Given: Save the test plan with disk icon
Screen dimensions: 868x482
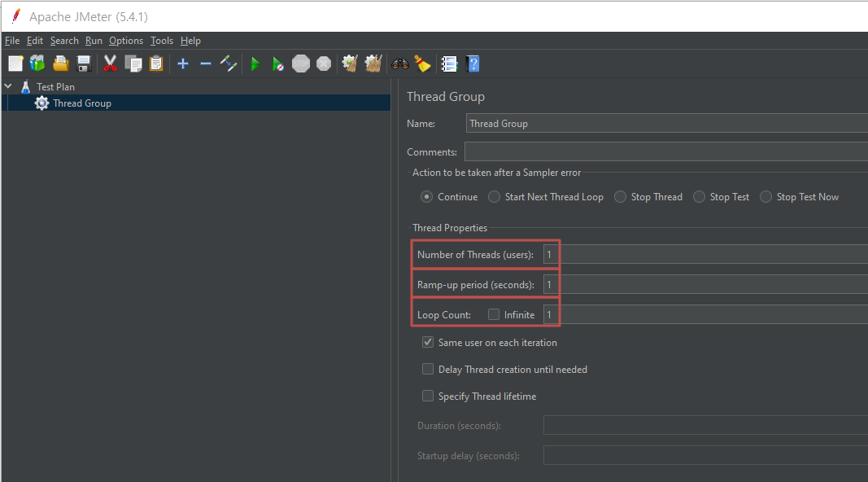Looking at the screenshot, I should [x=84, y=64].
